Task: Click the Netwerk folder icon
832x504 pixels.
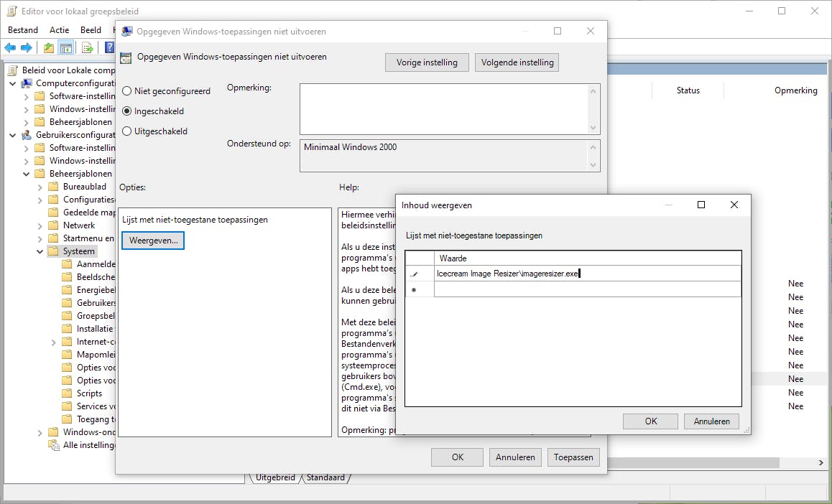Action: pos(53,225)
